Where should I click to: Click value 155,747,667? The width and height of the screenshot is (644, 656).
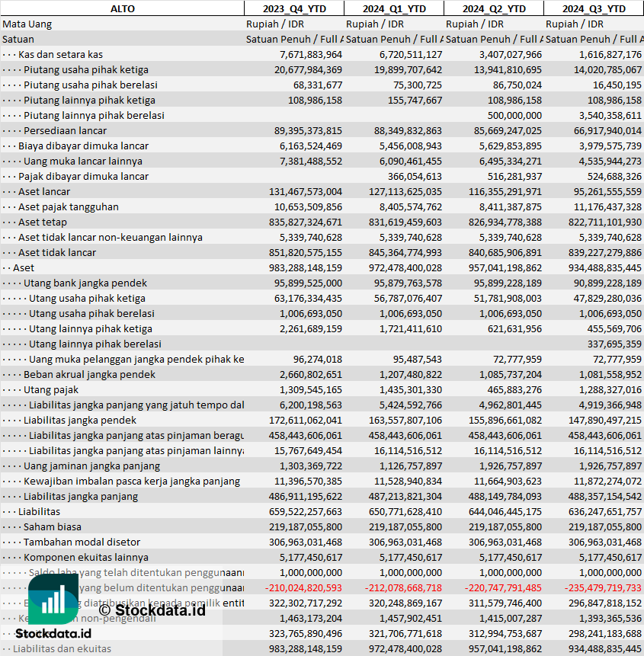[x=415, y=100]
